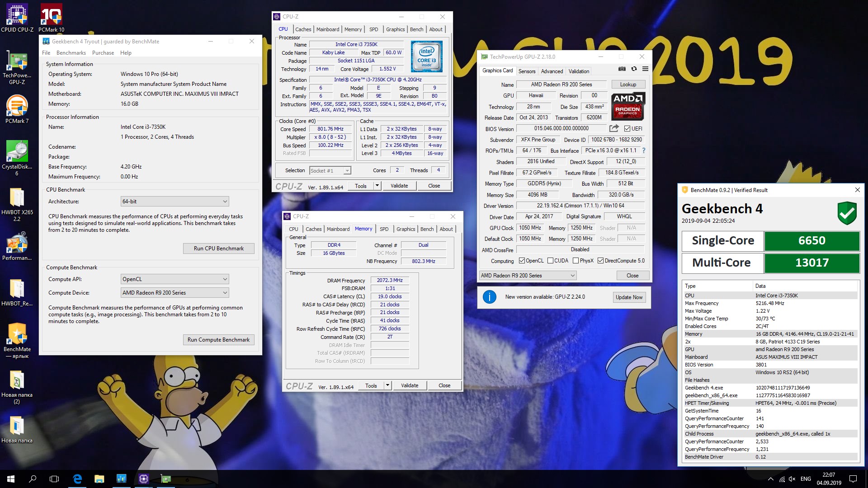Open Validation tab in GPU-Z

pyautogui.click(x=579, y=71)
